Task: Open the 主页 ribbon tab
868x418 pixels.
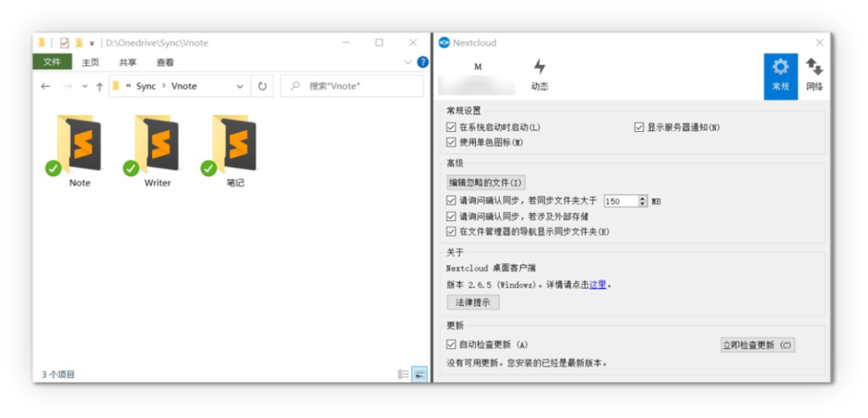Action: coord(90,63)
